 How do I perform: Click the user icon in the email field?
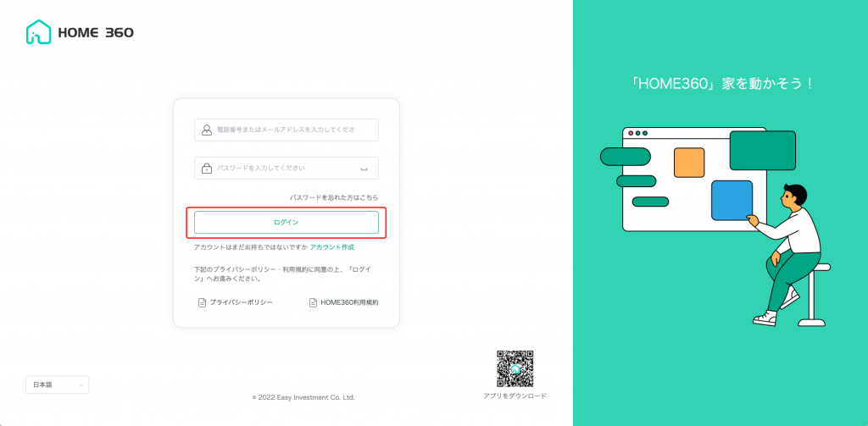206,130
